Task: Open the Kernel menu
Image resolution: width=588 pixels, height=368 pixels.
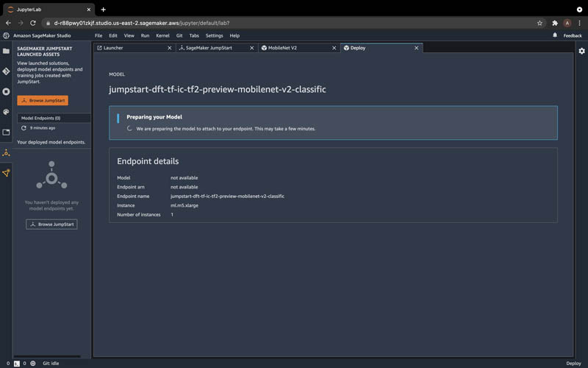Action: pyautogui.click(x=162, y=35)
